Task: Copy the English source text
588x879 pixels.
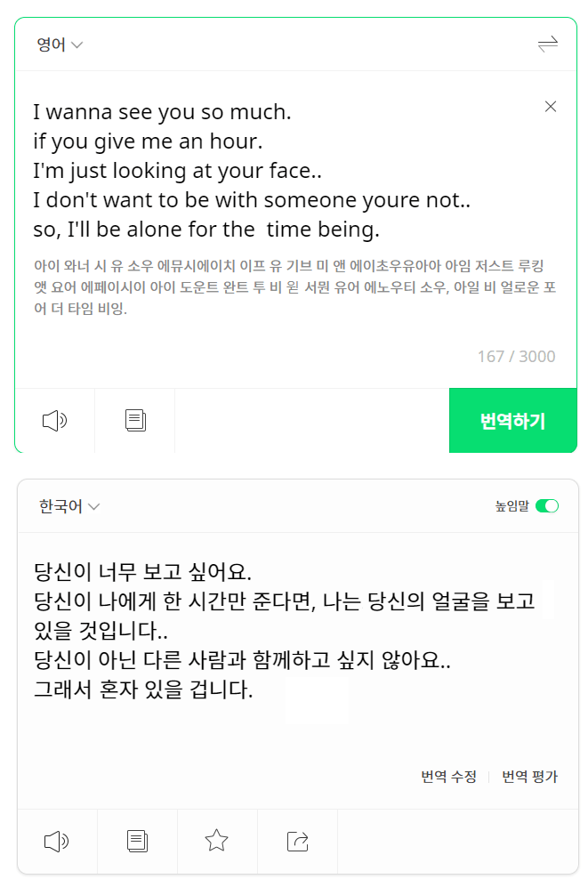Action: click(135, 421)
